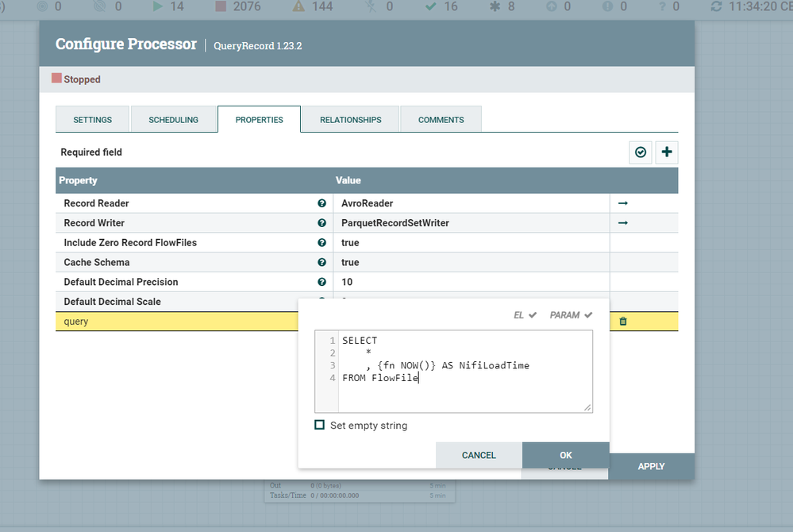This screenshot has height=532, width=793.
Task: Go to the AvroReader service arrow
Action: pos(623,203)
